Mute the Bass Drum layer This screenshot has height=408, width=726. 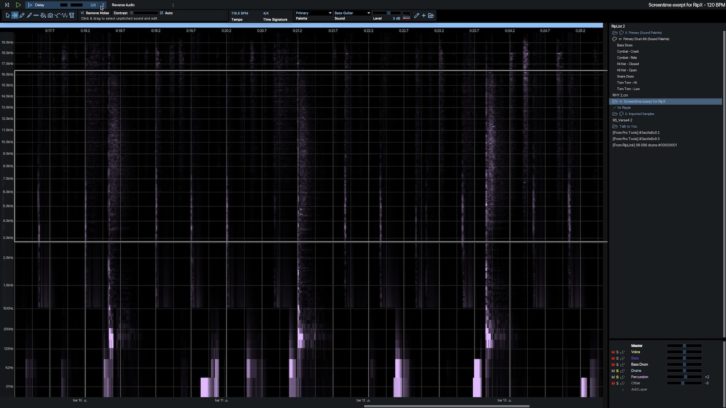(x=613, y=365)
